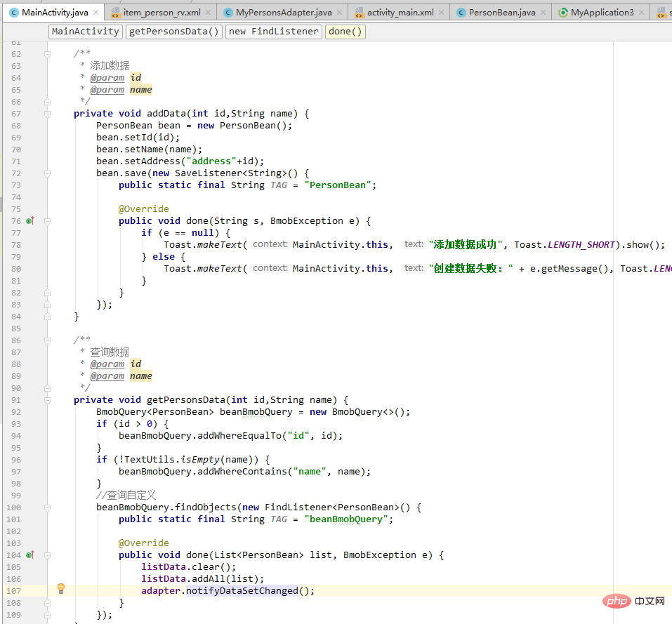672x624 pixels.
Task: Close the item_person_rv.xml tab
Action: pyautogui.click(x=209, y=13)
